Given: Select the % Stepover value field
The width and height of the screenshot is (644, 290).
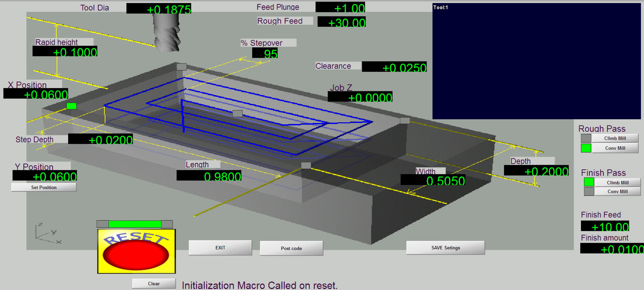Looking at the screenshot, I should (x=265, y=53).
